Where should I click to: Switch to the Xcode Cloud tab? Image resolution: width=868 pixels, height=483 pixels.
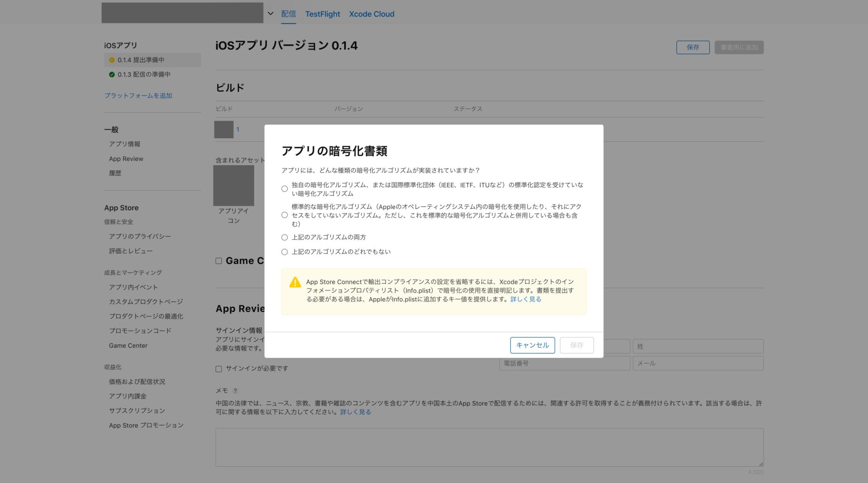[372, 14]
